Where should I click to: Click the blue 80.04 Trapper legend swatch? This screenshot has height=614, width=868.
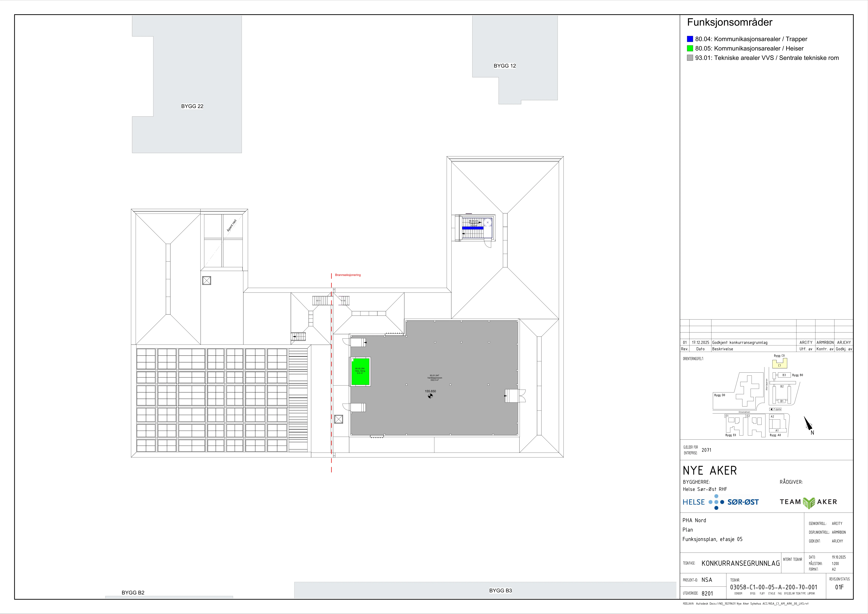coord(690,39)
